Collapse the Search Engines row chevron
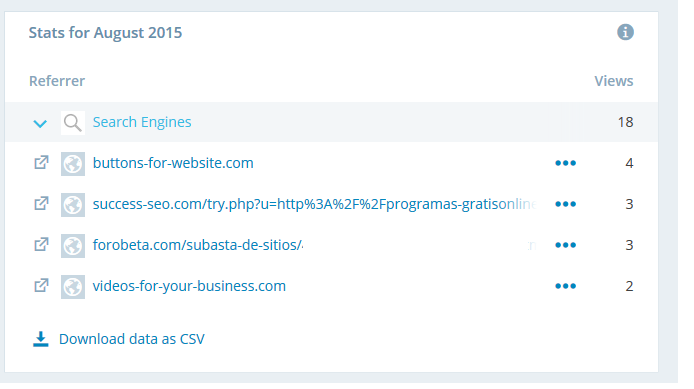Viewport: 694px width, 389px height. 40,123
